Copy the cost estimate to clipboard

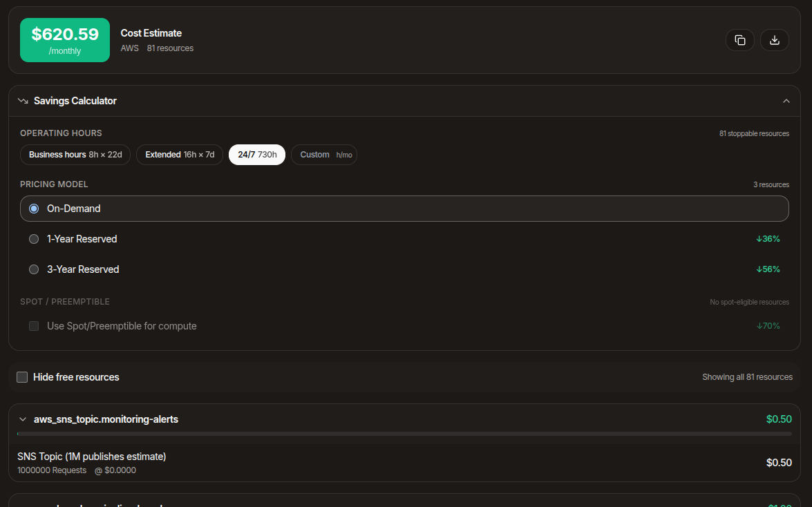coord(740,40)
